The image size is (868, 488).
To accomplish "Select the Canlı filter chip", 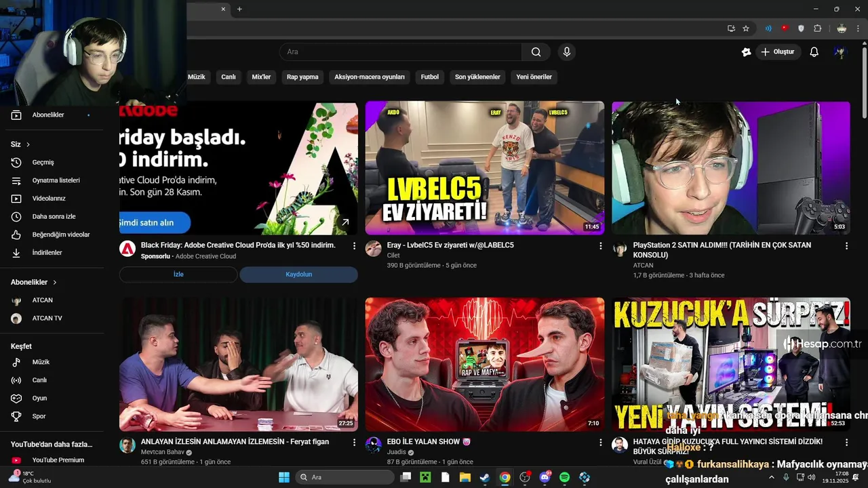I will (229, 77).
